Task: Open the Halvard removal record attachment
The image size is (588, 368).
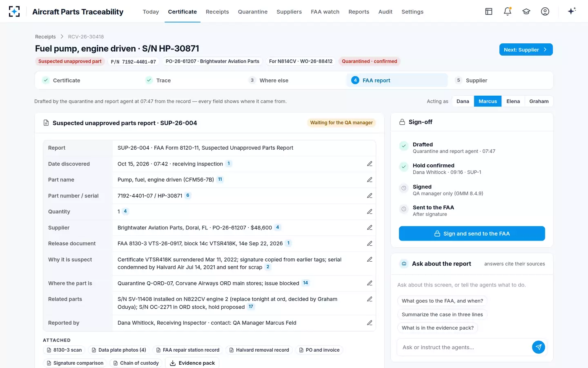Action: (x=259, y=350)
